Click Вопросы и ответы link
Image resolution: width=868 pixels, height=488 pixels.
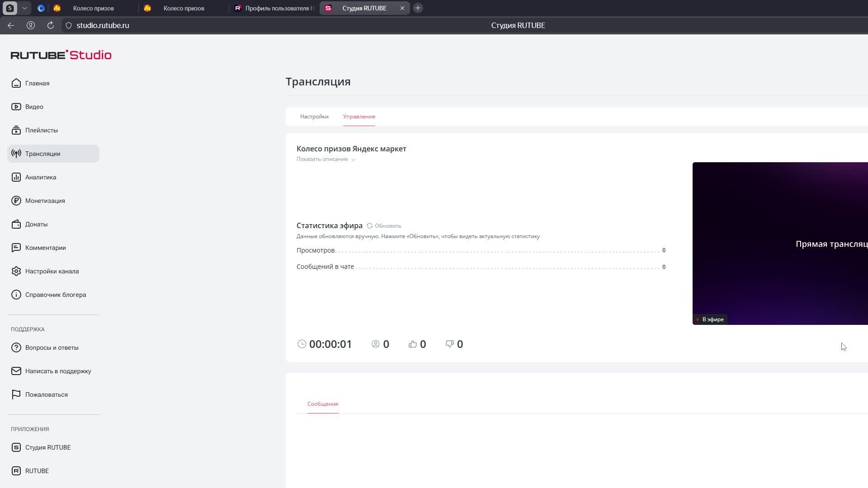[52, 347]
